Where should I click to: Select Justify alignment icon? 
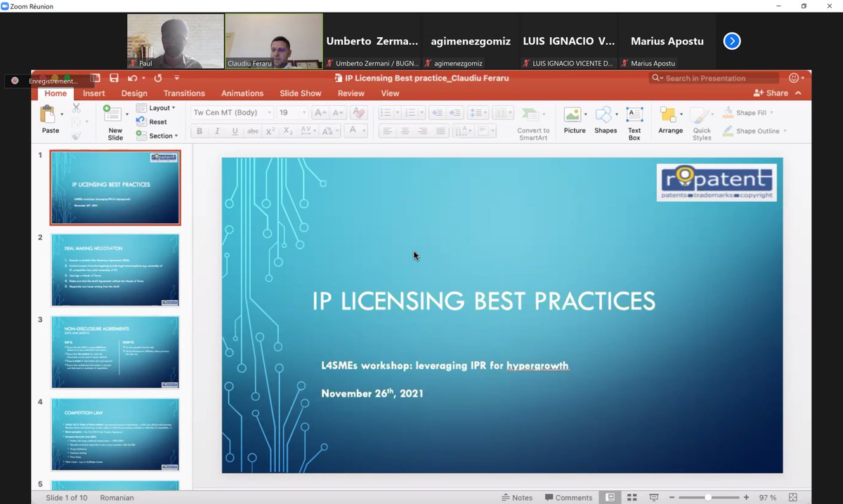(x=440, y=131)
